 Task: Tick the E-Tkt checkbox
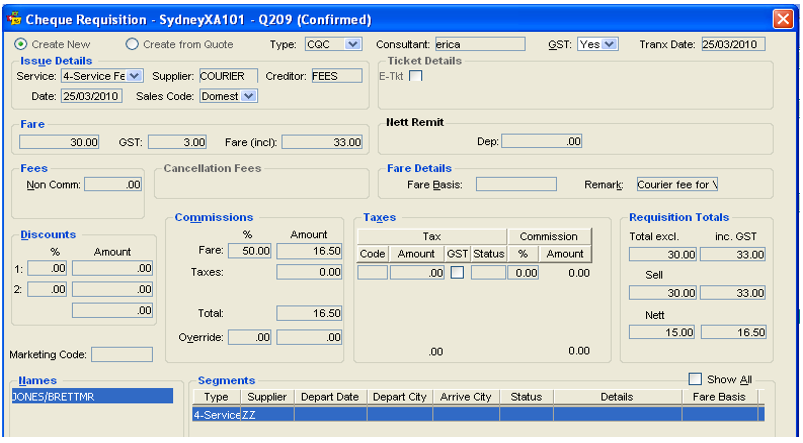pyautogui.click(x=416, y=76)
